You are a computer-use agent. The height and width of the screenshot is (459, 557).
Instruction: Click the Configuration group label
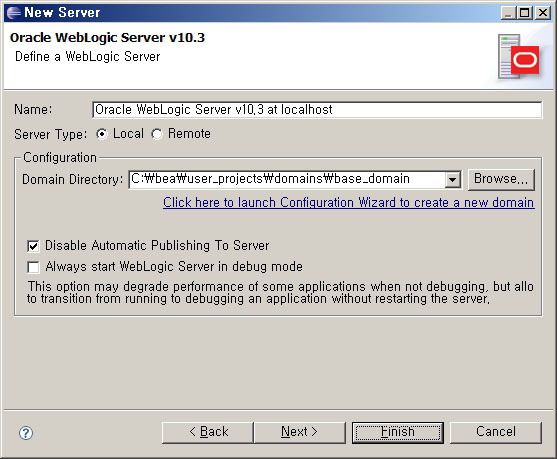(x=60, y=158)
